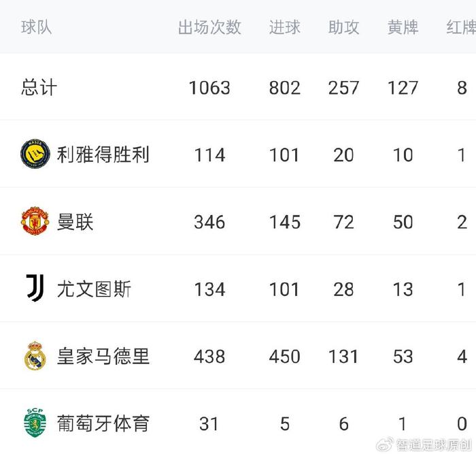Click the Juventus logo icon
The image size is (476, 456).
pos(35,289)
